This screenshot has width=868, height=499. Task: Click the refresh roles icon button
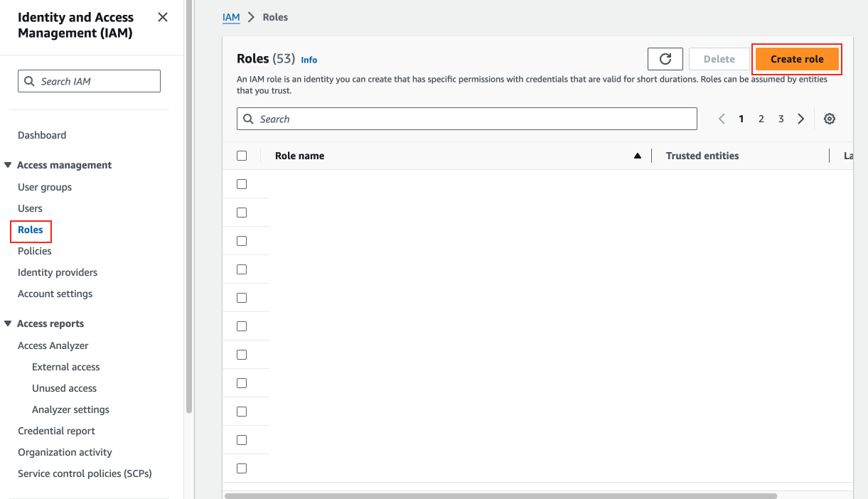(x=665, y=59)
